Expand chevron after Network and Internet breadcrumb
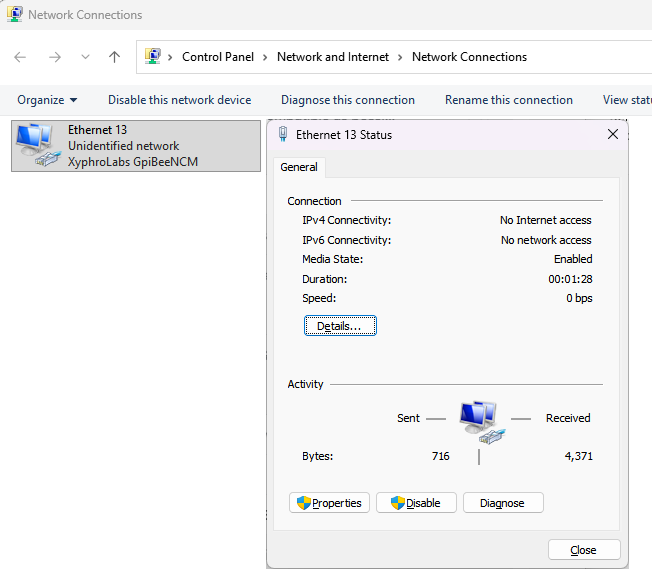The image size is (652, 579). (400, 57)
